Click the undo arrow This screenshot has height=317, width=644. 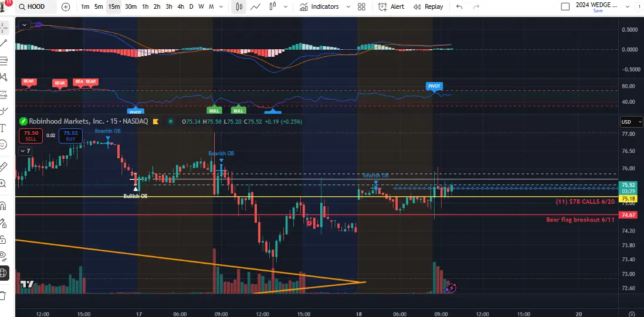click(459, 6)
